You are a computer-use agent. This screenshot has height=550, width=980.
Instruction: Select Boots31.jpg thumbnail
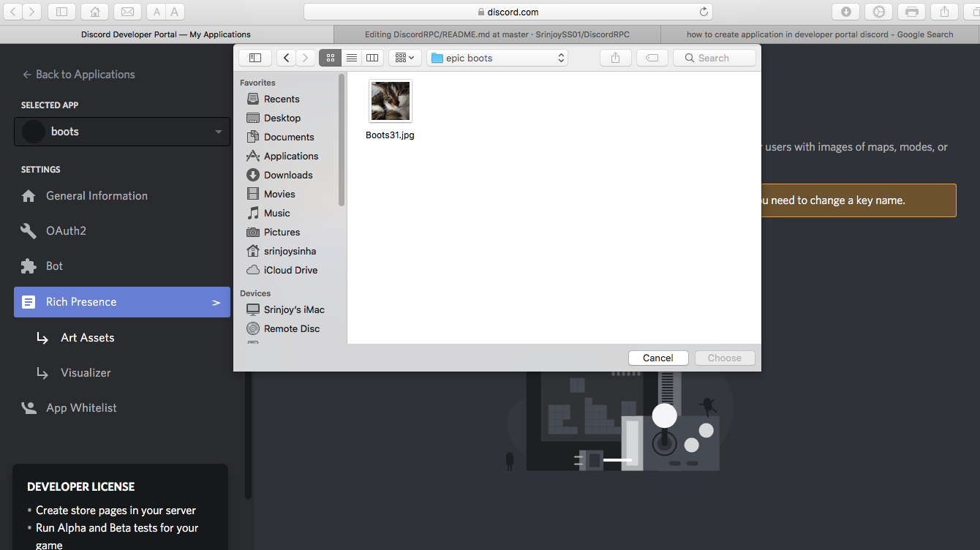tap(391, 101)
